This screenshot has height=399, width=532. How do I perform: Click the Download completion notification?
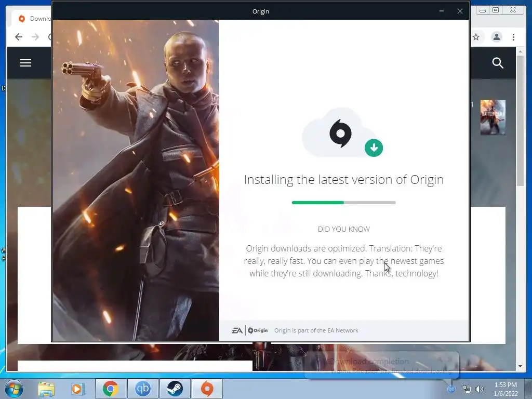pos(382,365)
